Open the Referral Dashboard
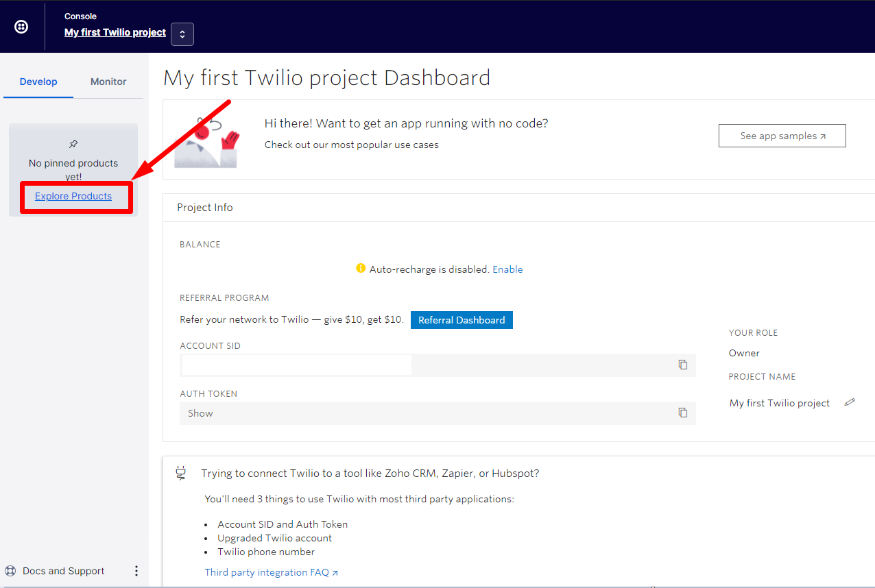This screenshot has width=875, height=588. [x=462, y=320]
